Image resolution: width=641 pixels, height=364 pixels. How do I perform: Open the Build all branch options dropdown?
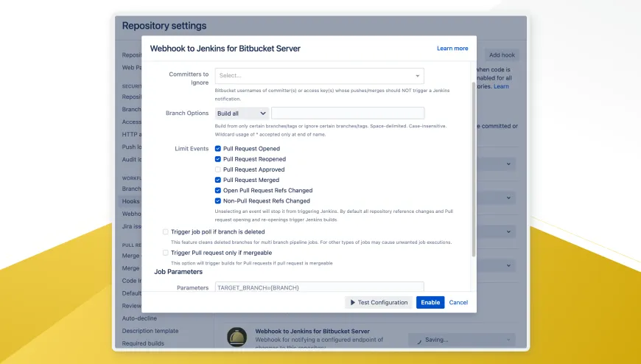[242, 113]
